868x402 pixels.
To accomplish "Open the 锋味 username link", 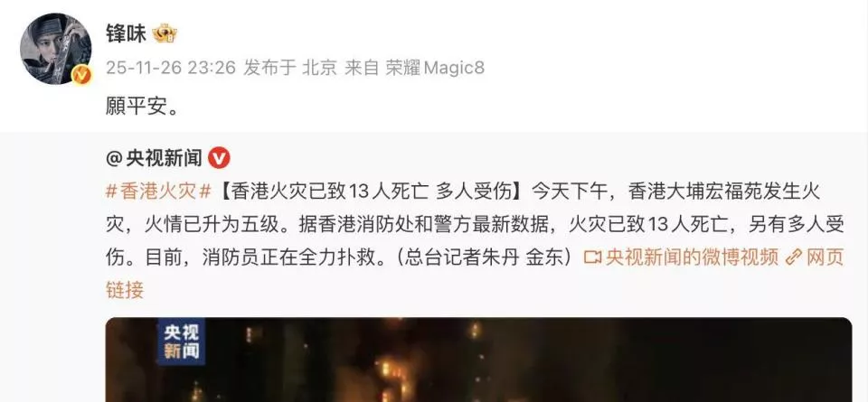I will [x=127, y=34].
